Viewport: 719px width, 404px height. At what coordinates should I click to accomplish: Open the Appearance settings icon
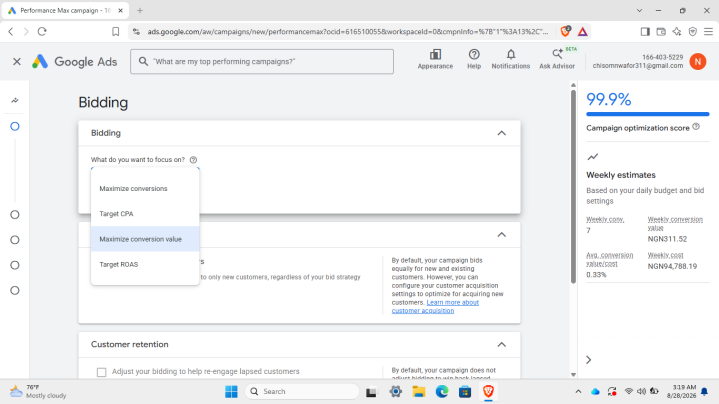click(x=435, y=60)
